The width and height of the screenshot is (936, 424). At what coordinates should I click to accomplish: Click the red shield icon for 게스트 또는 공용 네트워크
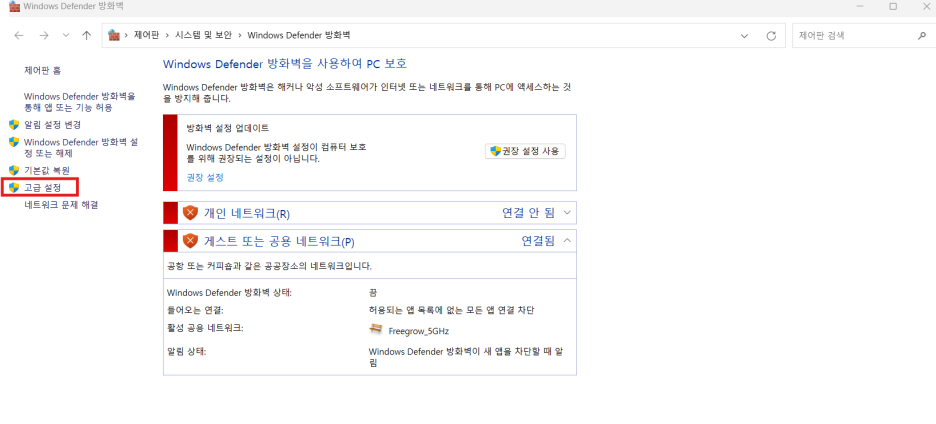[190, 241]
